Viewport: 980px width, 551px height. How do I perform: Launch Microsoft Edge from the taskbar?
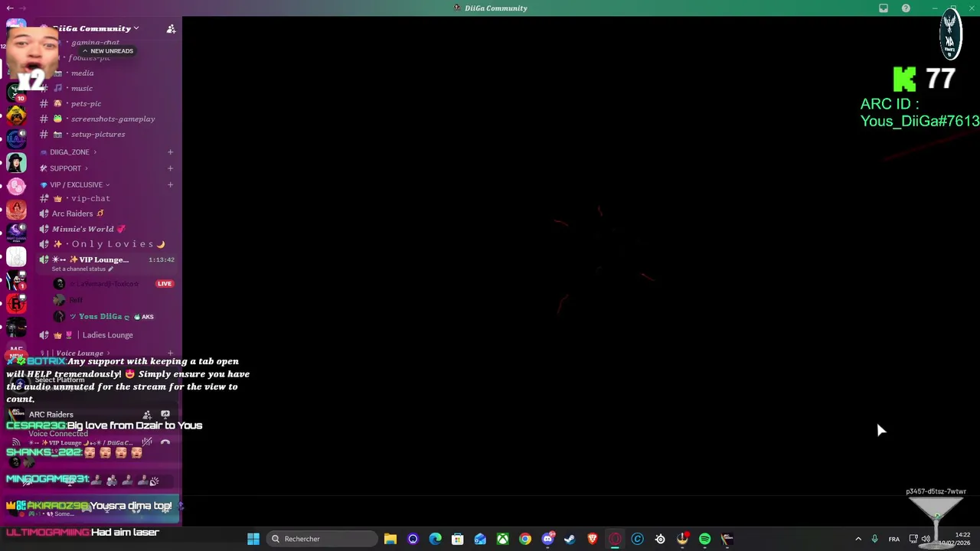tap(435, 539)
